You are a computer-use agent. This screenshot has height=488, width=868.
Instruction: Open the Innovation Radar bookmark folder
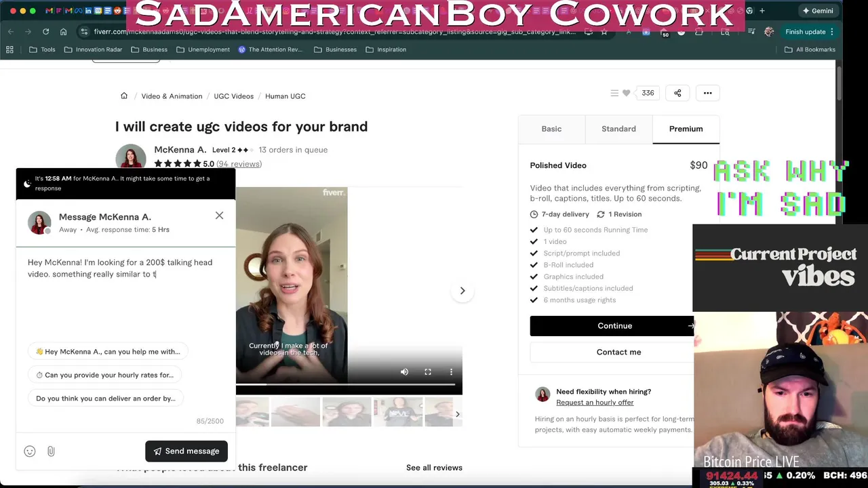tap(93, 49)
